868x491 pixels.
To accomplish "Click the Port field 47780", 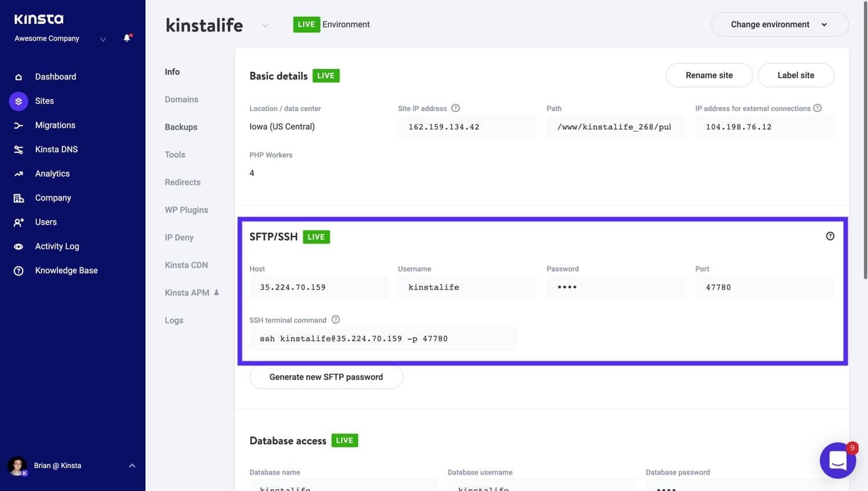I will click(764, 287).
